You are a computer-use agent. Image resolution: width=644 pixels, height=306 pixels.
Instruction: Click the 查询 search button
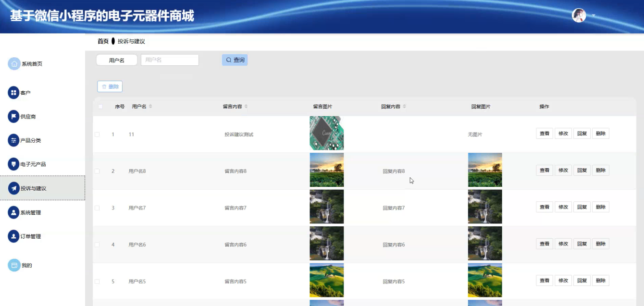[235, 60]
